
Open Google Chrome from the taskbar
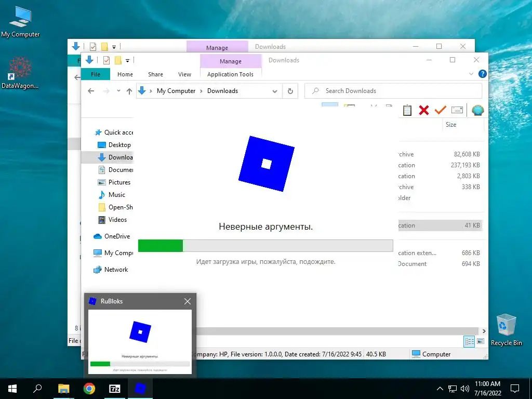pyautogui.click(x=89, y=389)
